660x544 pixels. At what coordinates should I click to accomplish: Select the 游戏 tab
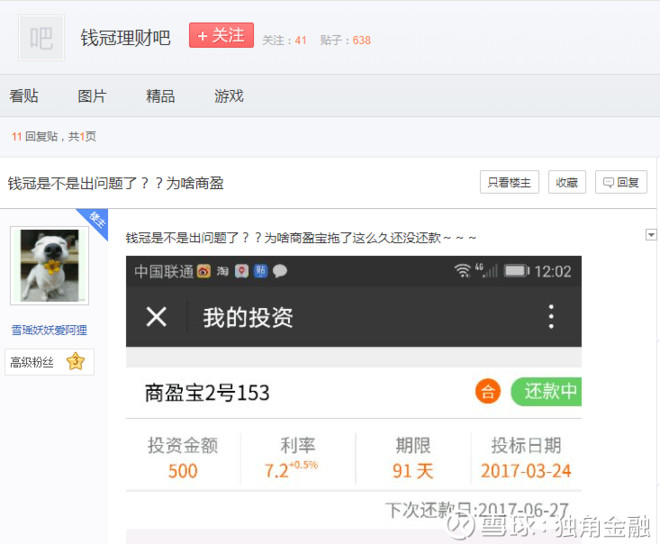click(x=229, y=96)
